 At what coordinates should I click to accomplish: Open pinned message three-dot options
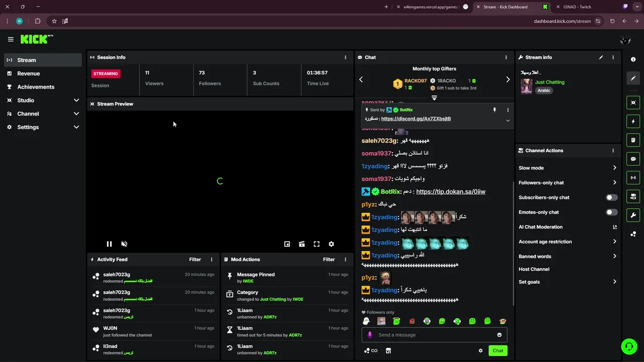pyautogui.click(x=508, y=110)
